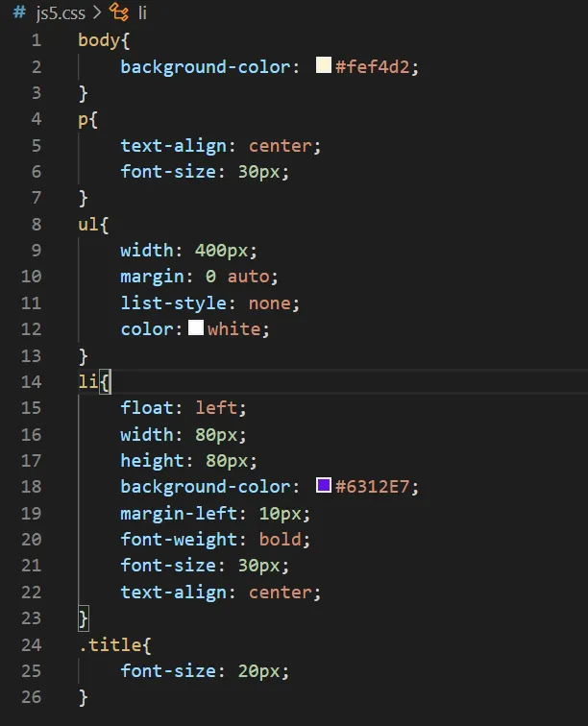Screen dimensions: 588x726
Task: Click the white color swatch on line 12
Action: [196, 328]
